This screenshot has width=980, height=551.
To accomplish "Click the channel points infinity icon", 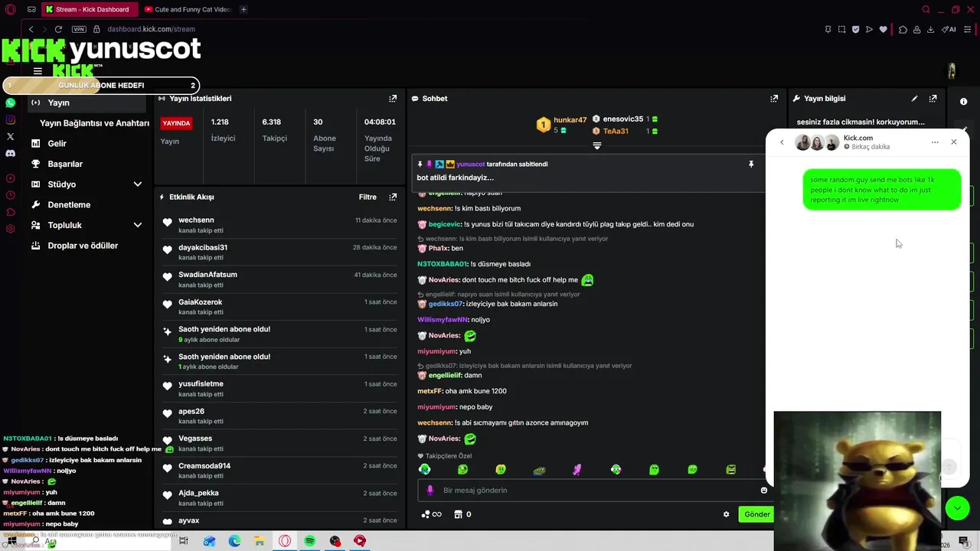I will (x=432, y=514).
